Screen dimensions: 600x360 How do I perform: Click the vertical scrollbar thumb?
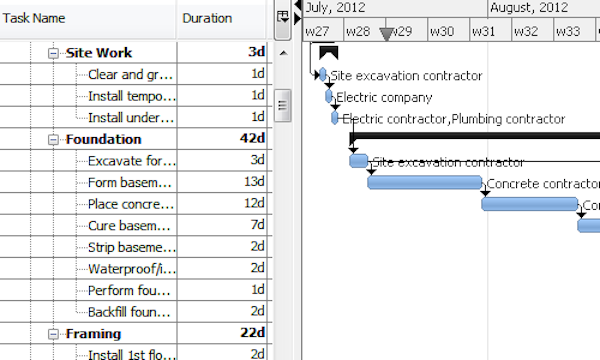point(283,105)
